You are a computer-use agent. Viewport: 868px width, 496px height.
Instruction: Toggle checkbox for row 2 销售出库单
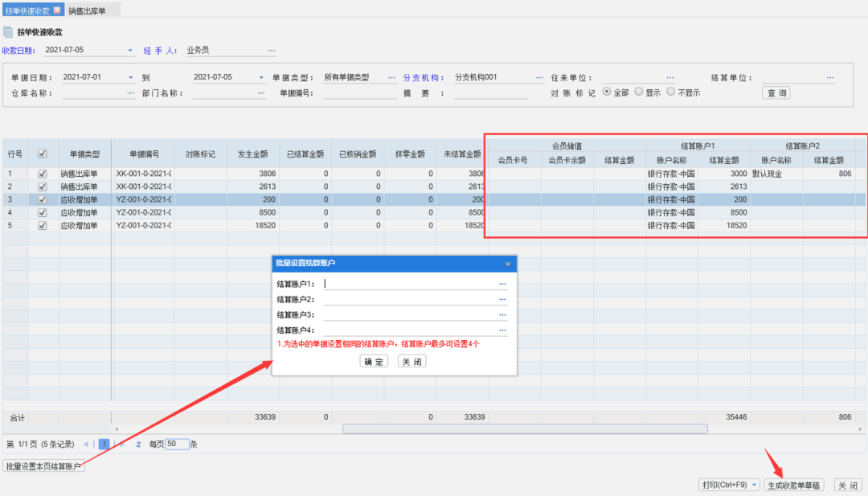click(42, 187)
